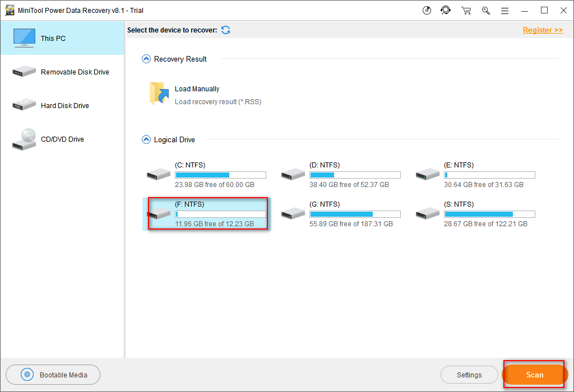Click the This PC monitor icon
This screenshot has height=392, width=574.
[x=24, y=38]
